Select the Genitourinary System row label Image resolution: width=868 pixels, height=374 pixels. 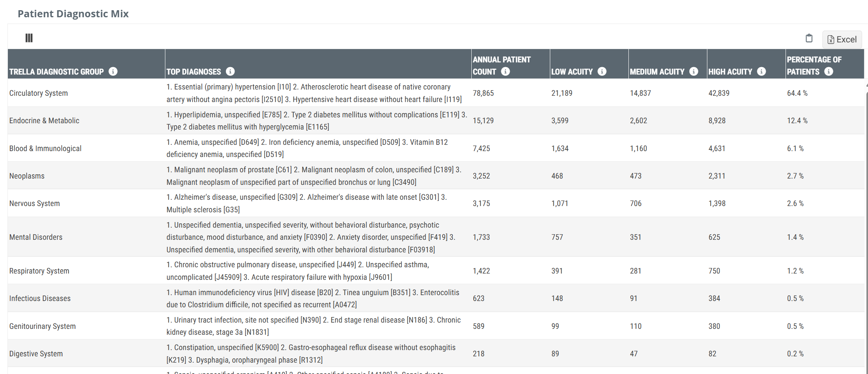pyautogui.click(x=42, y=326)
